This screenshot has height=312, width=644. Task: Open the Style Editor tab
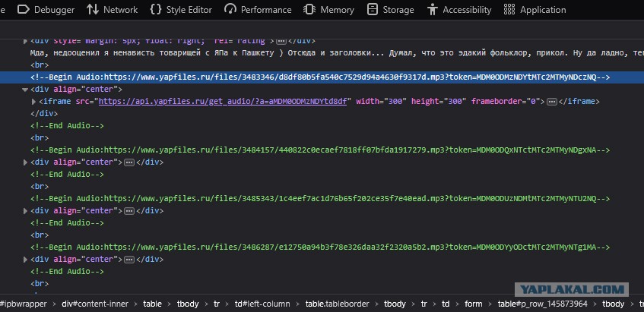coord(181,10)
